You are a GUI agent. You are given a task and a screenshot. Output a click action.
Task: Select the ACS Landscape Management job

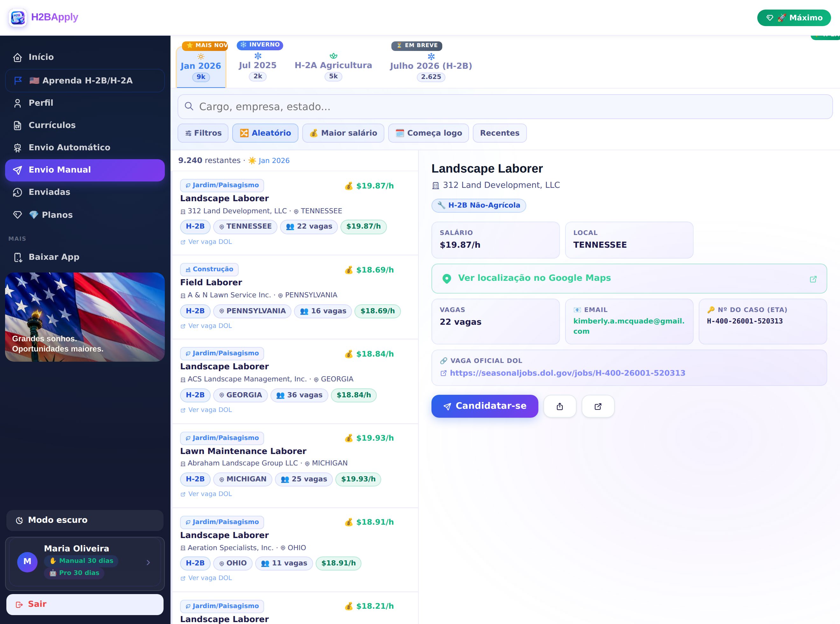tap(295, 381)
